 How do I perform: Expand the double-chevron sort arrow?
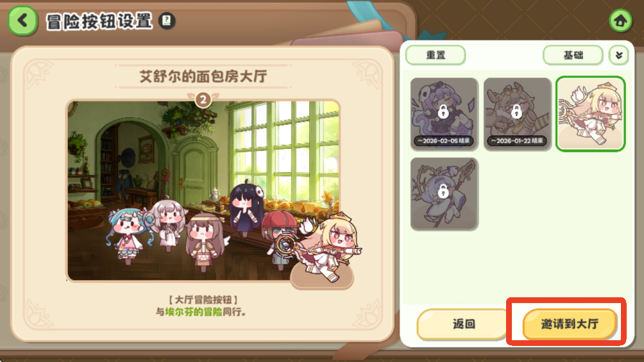618,55
